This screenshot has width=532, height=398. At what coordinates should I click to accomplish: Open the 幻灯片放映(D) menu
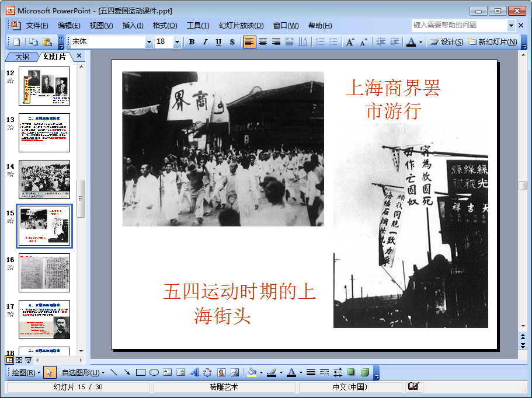tap(241, 26)
